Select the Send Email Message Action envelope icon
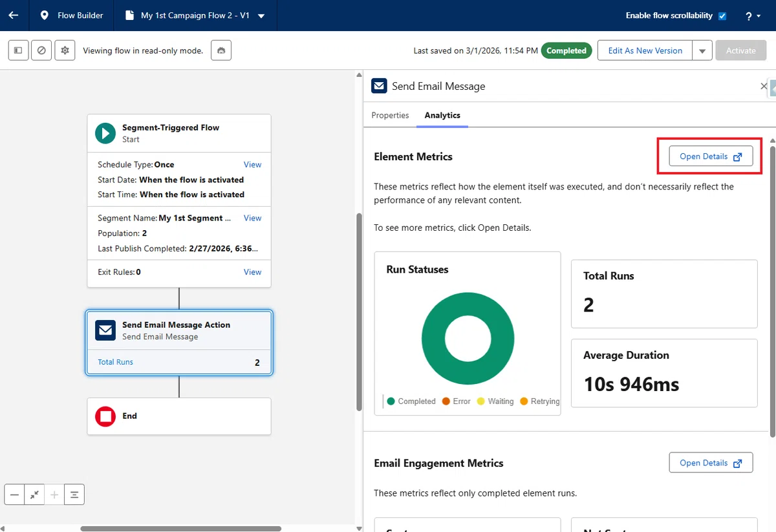The width and height of the screenshot is (776, 532). pyautogui.click(x=105, y=330)
